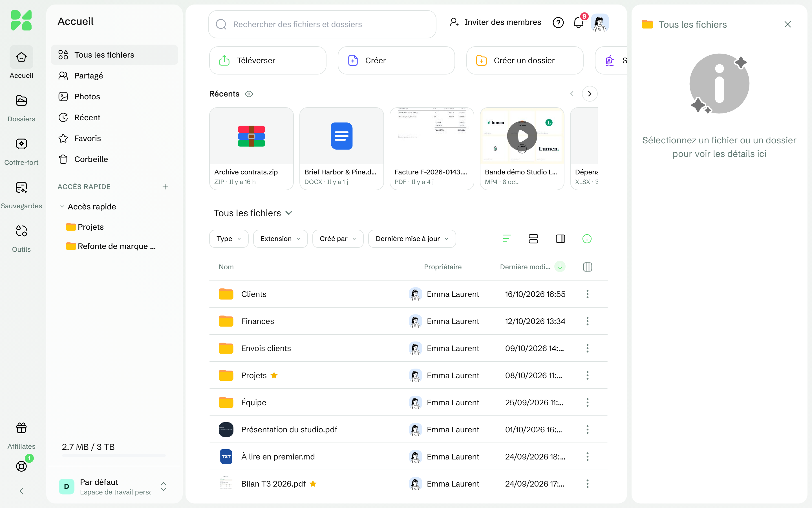Open the Dernière mise à jour dropdown
This screenshot has height=508, width=812.
click(412, 239)
